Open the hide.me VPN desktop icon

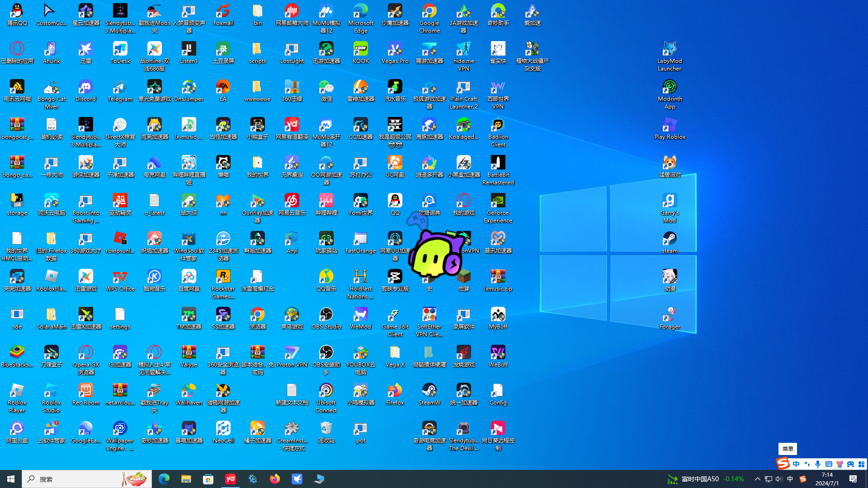point(463,56)
